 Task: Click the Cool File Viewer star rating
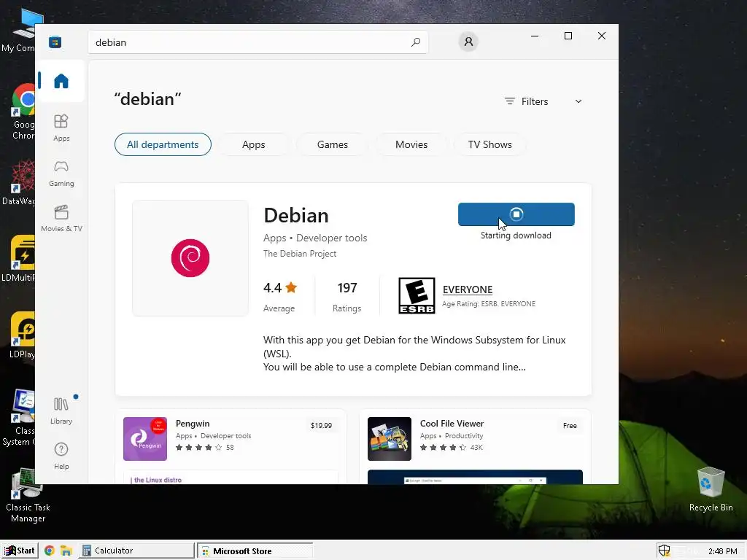(x=451, y=447)
